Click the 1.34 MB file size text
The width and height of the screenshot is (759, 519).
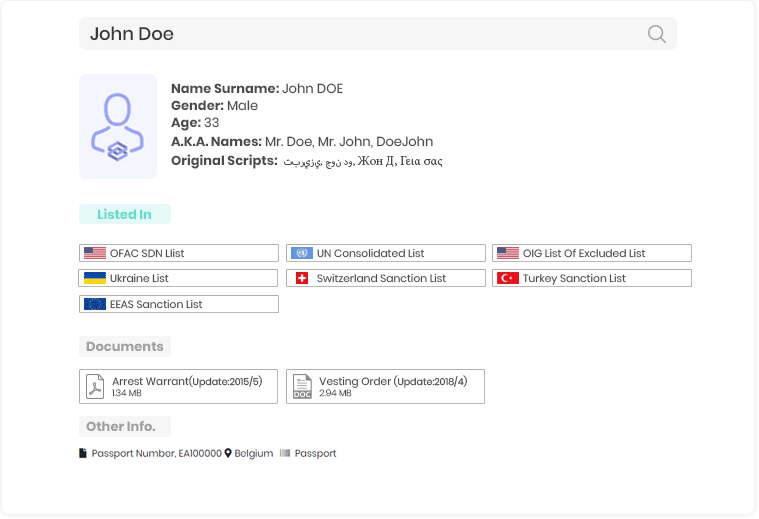127,393
